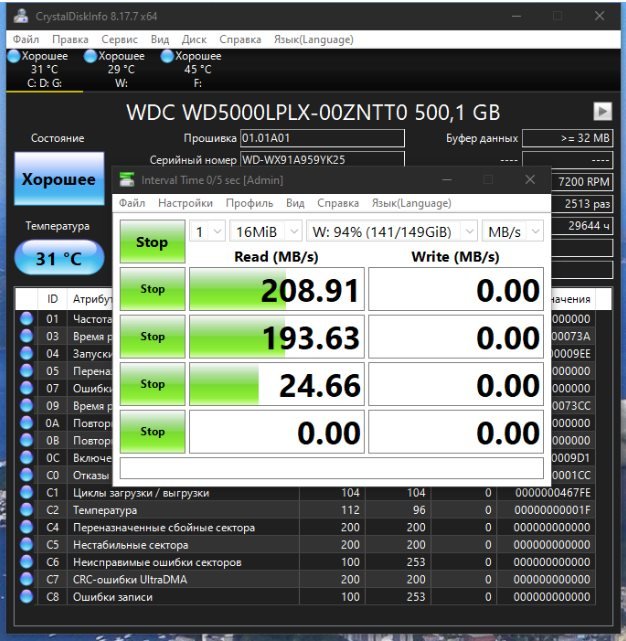Open Язык(Language) menu in CrystalDiskMark

411,203
